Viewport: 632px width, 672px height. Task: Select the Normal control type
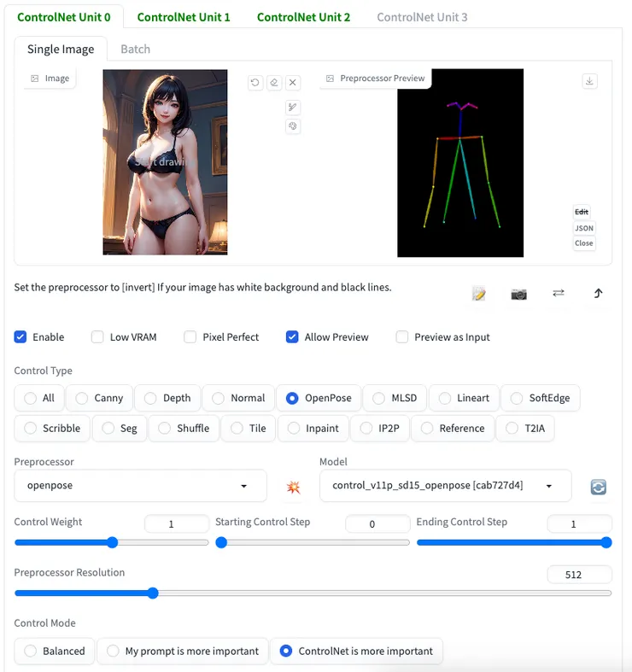pos(238,398)
